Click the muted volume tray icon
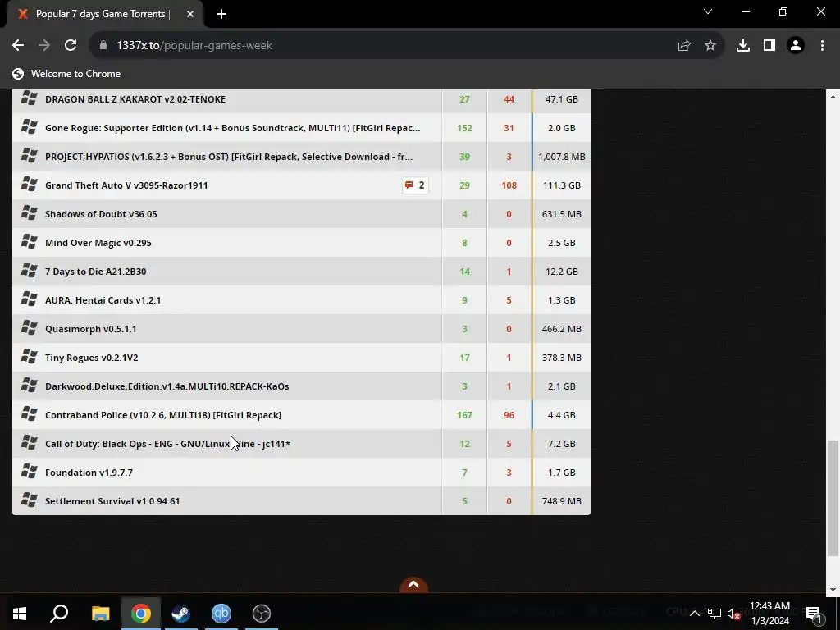 click(x=734, y=614)
